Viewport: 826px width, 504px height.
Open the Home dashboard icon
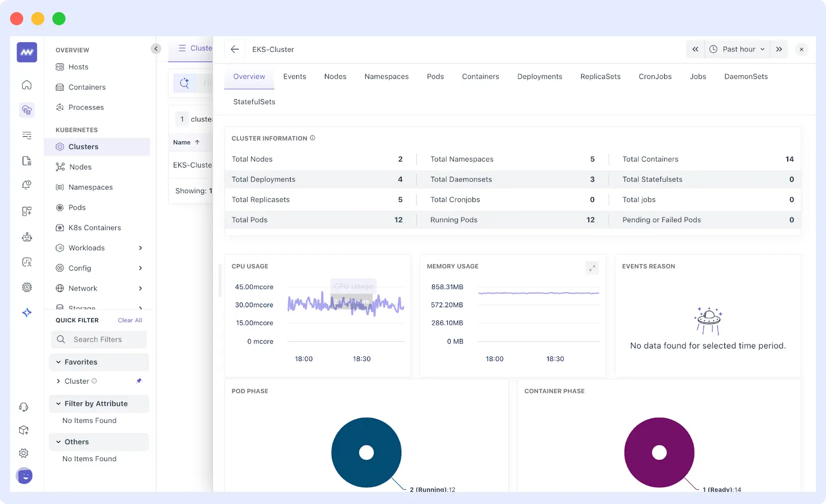(x=26, y=85)
